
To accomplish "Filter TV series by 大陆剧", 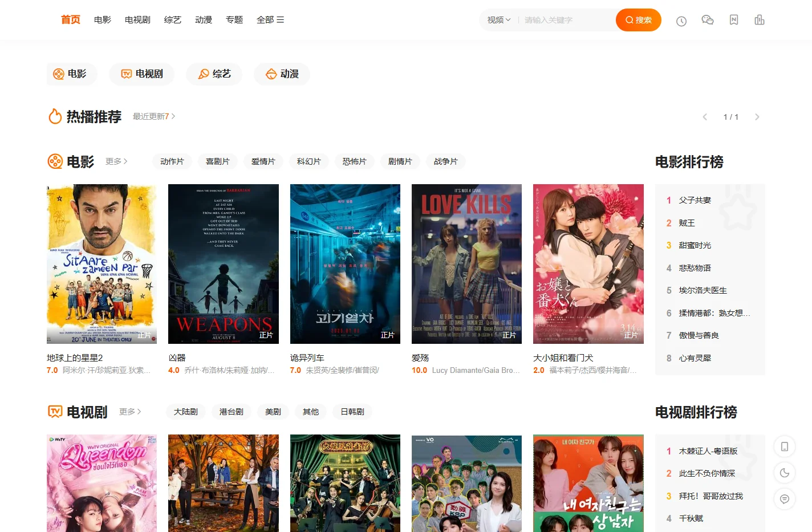I will (186, 412).
